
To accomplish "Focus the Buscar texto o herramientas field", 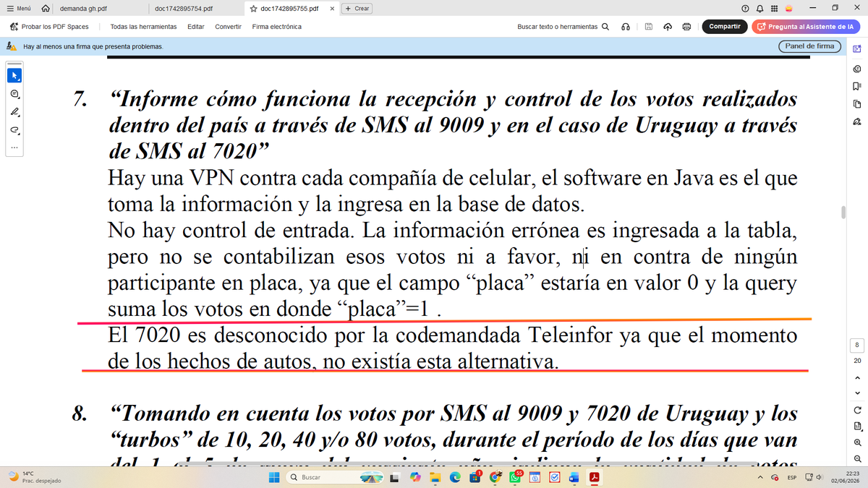I will [558, 27].
